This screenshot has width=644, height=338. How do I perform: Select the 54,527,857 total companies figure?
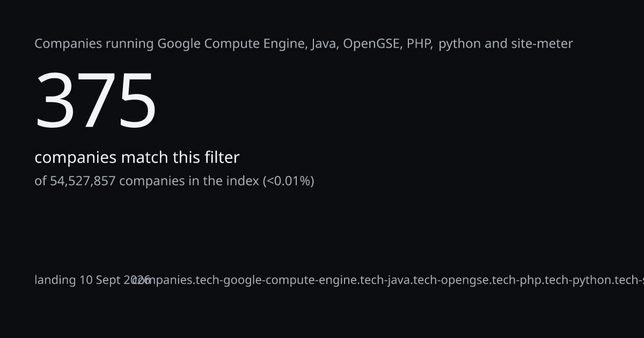click(83, 181)
